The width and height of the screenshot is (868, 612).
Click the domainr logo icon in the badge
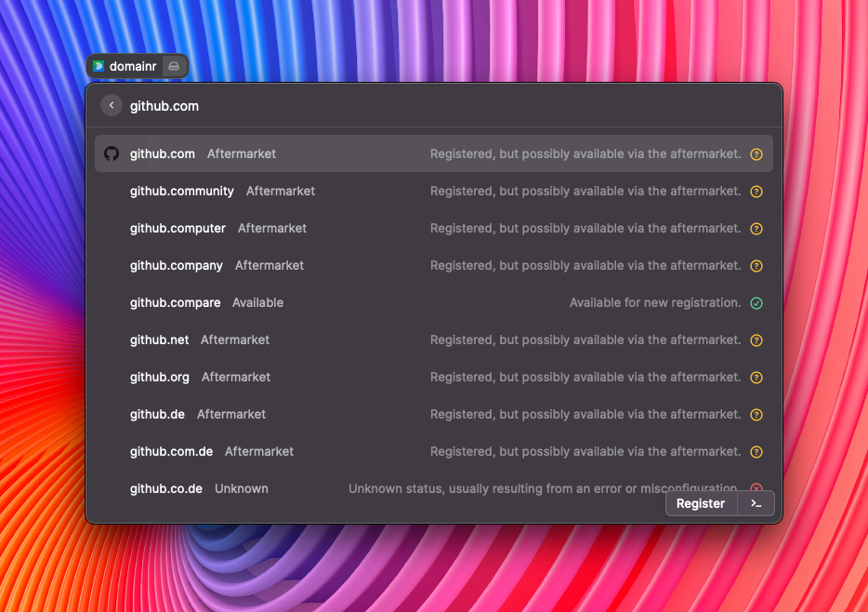coord(99,66)
